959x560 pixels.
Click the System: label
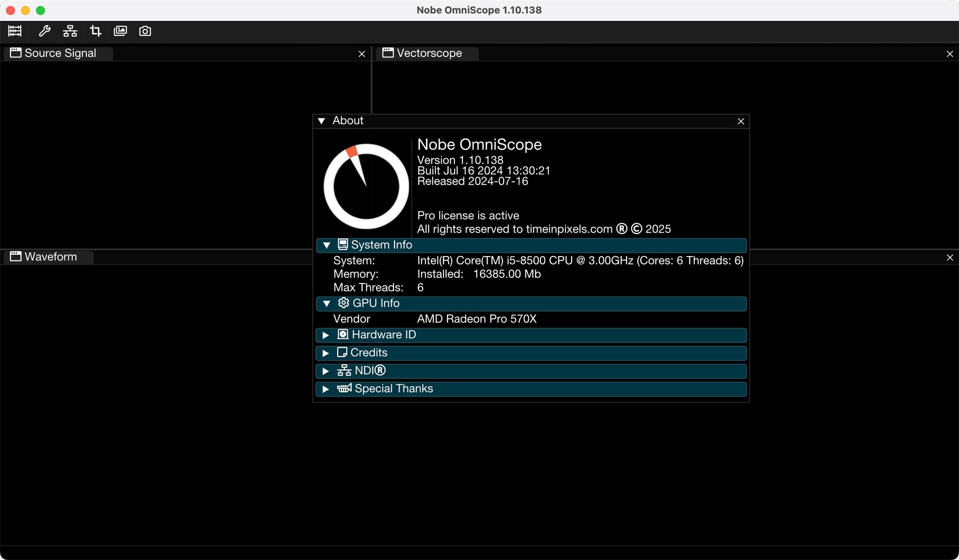click(354, 261)
